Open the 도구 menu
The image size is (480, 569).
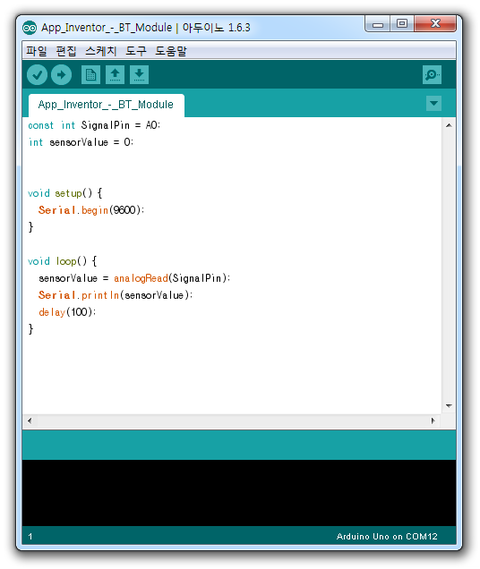(x=136, y=51)
